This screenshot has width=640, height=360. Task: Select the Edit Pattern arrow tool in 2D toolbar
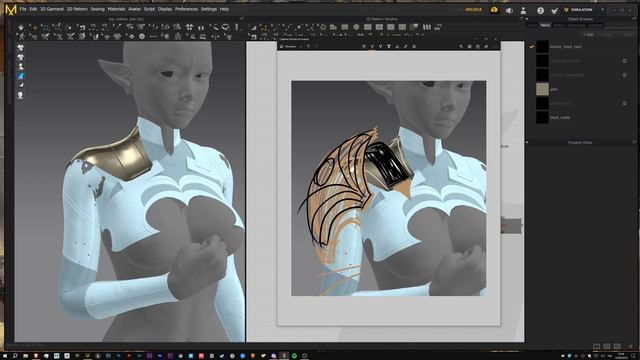tap(253, 27)
